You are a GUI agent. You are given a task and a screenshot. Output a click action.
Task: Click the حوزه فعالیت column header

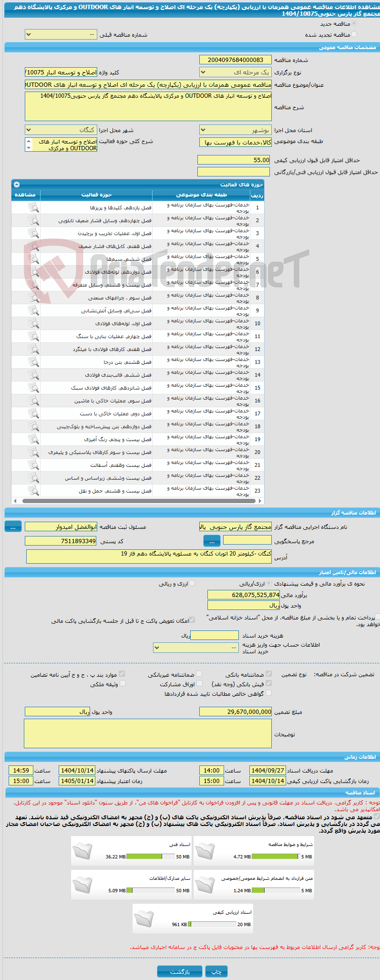tap(96, 195)
